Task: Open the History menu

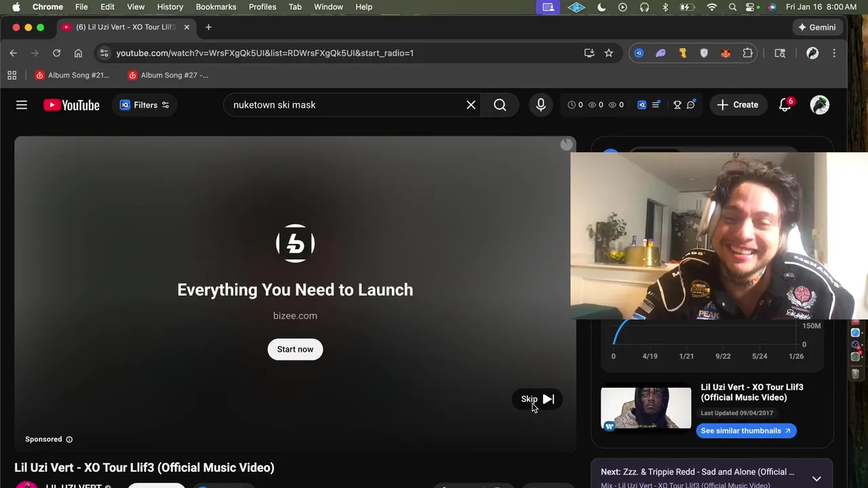Action: tap(170, 7)
